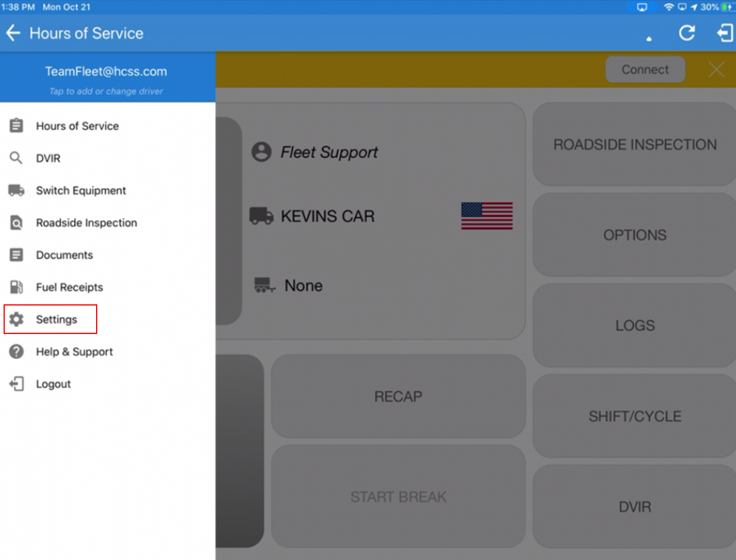Tap the Hours of Service clipboard icon
The width and height of the screenshot is (736, 560).
tap(17, 126)
